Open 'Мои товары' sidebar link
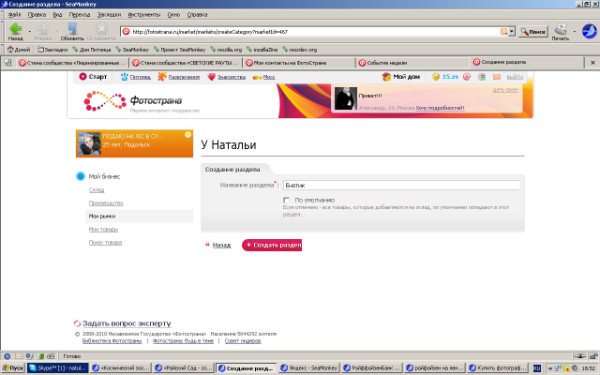Viewport: 600px width, 375px height. 103,229
